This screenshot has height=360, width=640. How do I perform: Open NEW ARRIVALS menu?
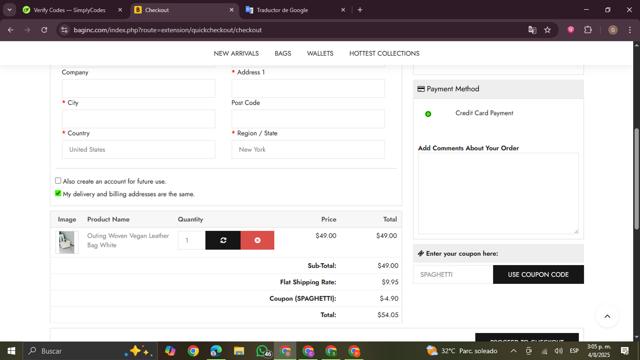coord(236,53)
